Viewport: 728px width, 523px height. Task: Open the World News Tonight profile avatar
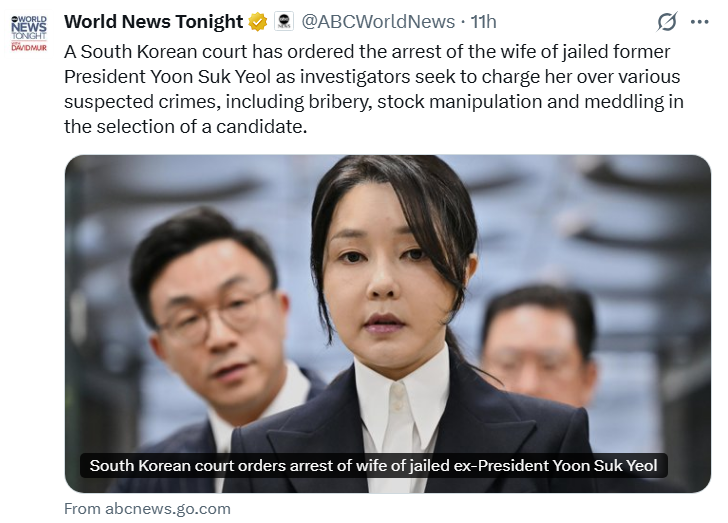coord(29,33)
